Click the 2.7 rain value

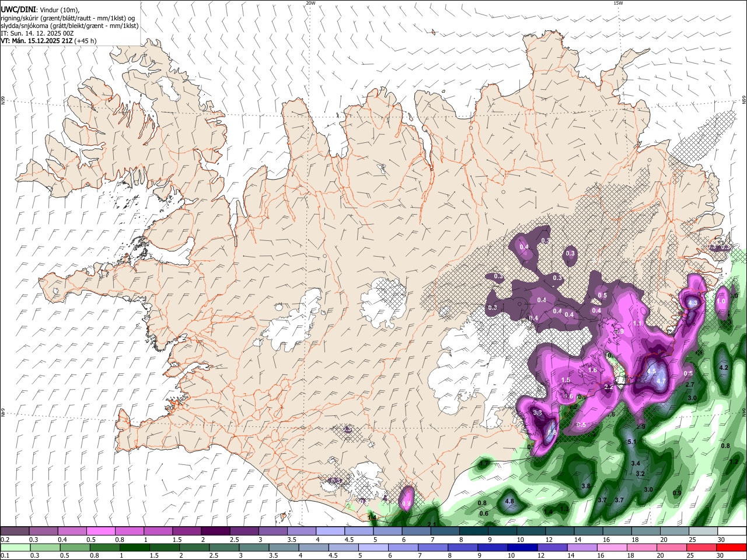pyautogui.click(x=690, y=385)
